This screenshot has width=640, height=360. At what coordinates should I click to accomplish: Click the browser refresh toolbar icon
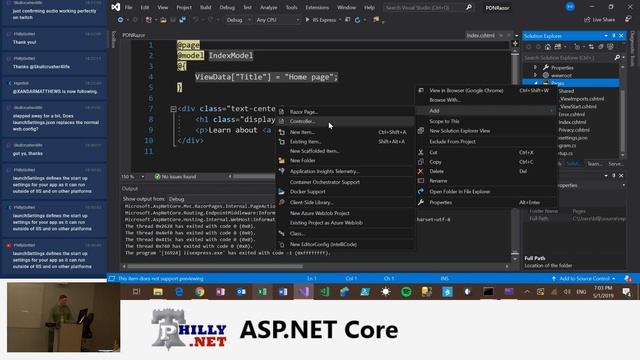[x=358, y=20]
